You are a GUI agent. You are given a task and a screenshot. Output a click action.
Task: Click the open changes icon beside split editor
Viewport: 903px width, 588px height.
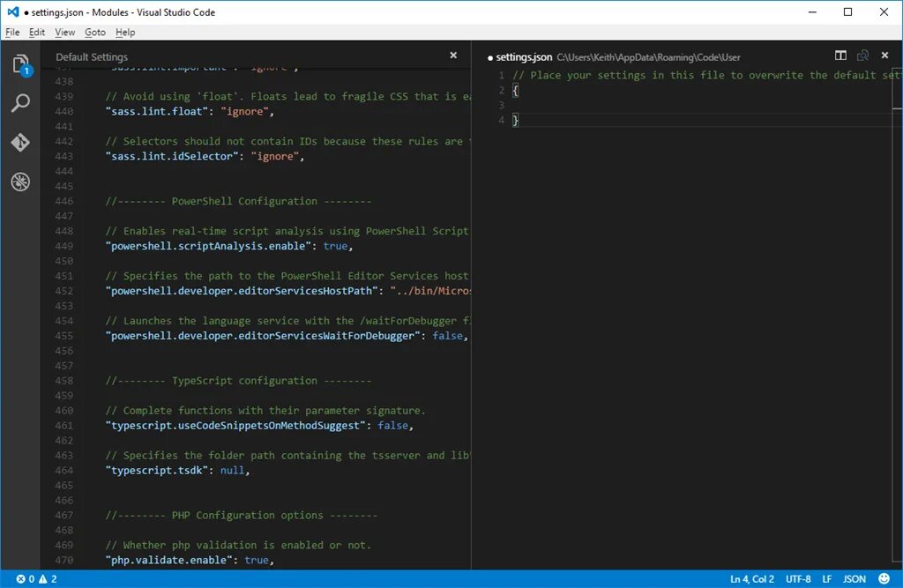tap(862, 56)
